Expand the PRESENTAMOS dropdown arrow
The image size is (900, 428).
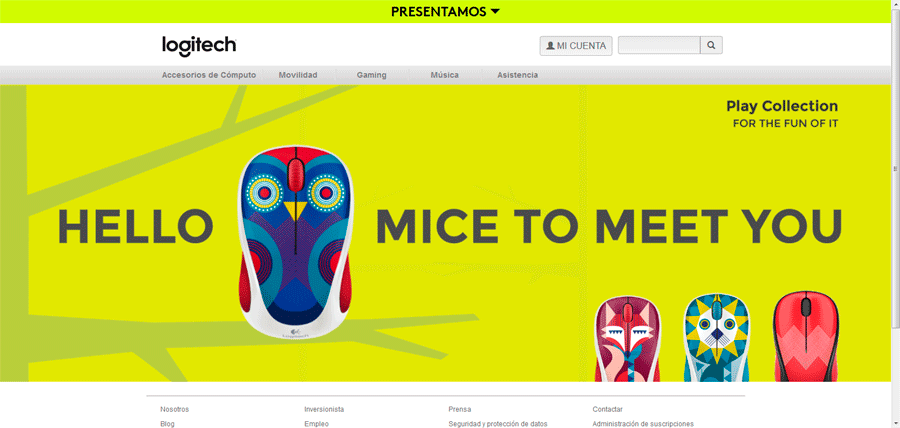coord(496,11)
